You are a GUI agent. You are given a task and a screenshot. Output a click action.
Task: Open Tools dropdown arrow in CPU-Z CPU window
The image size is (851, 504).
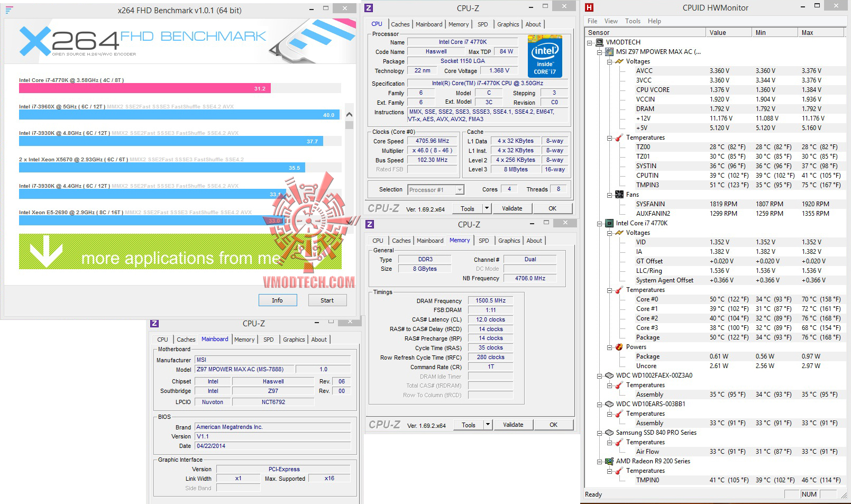[487, 208]
